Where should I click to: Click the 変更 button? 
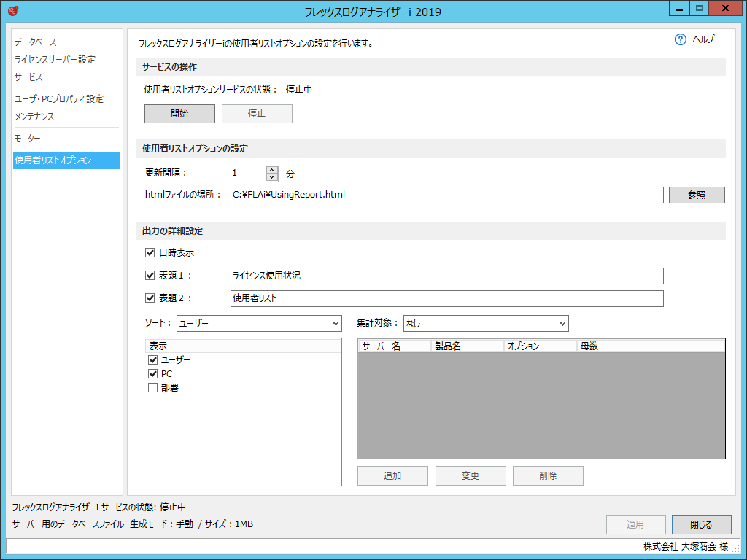pos(471,475)
